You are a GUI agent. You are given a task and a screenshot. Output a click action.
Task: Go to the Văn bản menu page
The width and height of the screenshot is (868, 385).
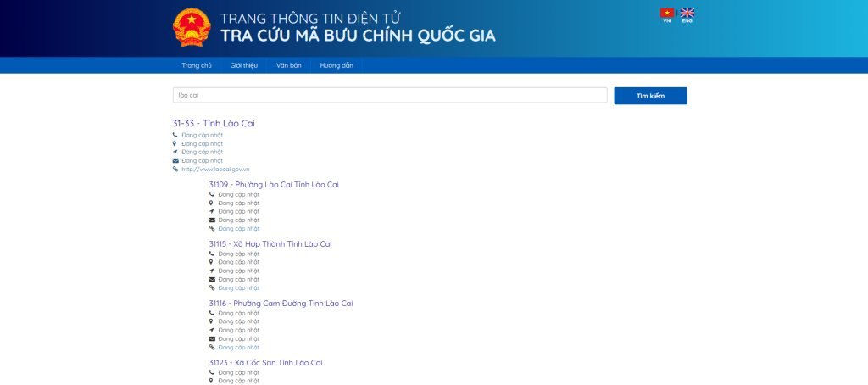coord(288,65)
